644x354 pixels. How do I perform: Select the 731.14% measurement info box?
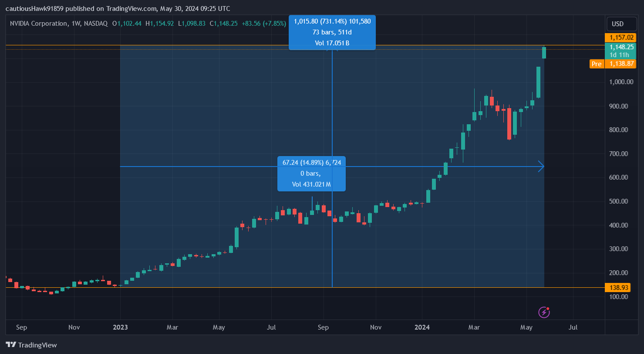tap(332, 32)
